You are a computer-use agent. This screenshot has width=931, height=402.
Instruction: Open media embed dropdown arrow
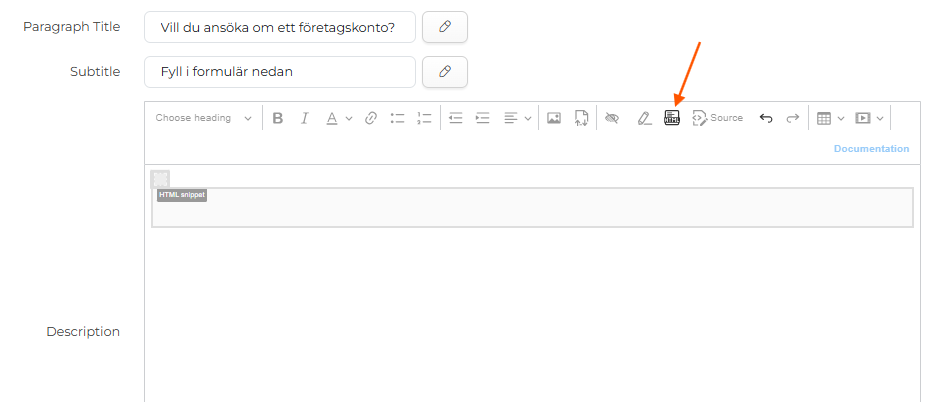tap(880, 118)
